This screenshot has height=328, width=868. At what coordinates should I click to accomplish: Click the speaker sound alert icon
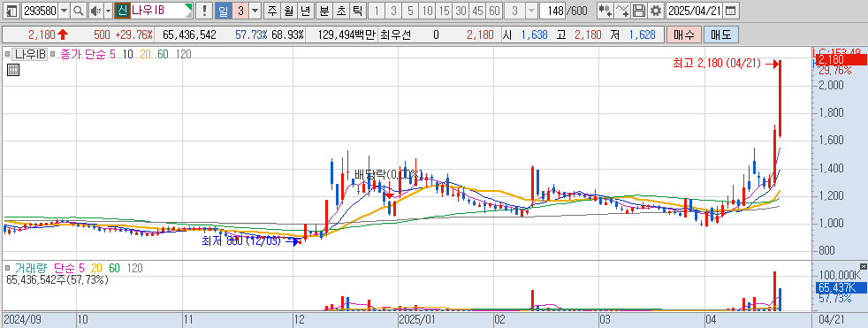coord(95,10)
